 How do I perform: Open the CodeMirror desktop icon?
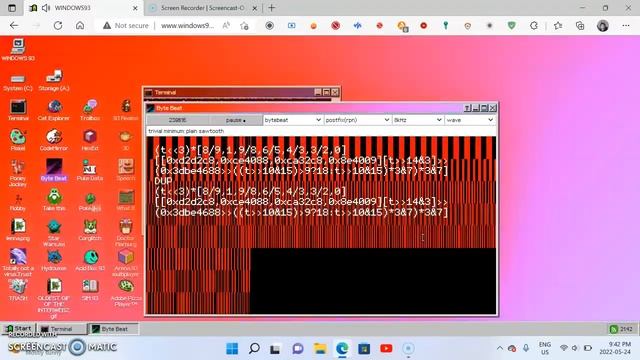[x=54, y=140]
